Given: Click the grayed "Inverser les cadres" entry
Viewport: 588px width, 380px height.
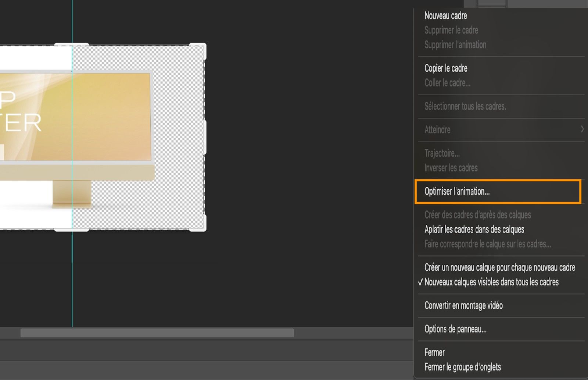Looking at the screenshot, I should point(451,168).
